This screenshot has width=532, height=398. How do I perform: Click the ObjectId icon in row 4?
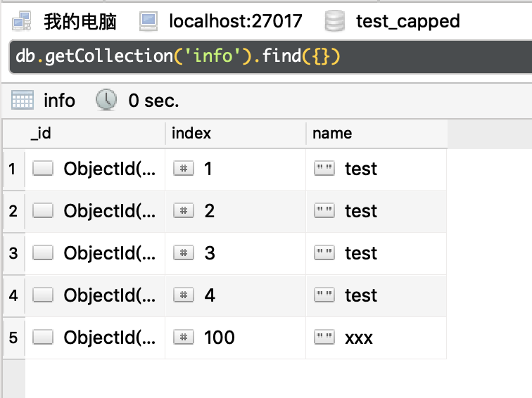tap(43, 295)
